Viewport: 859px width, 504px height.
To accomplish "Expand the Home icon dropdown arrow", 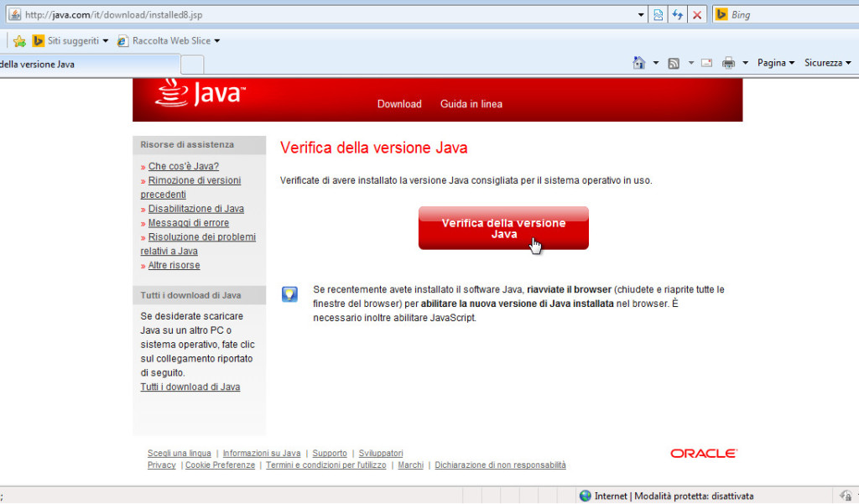I will point(656,63).
